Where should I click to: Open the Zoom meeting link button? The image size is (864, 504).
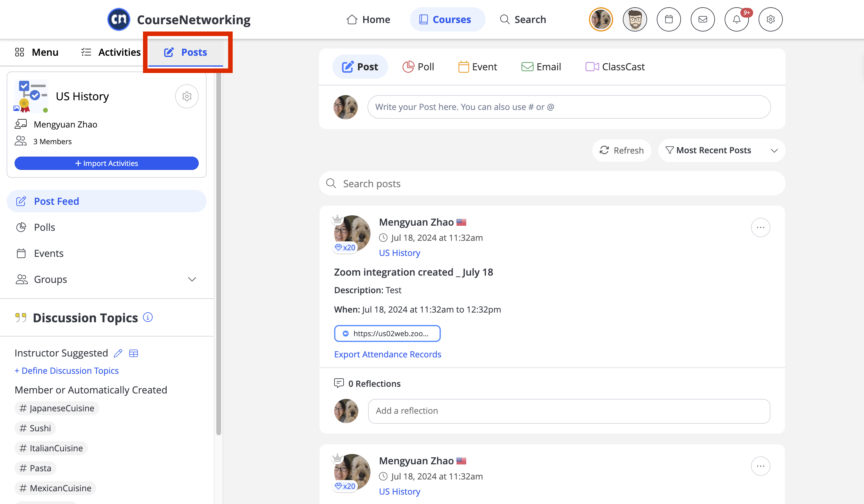[x=387, y=333]
